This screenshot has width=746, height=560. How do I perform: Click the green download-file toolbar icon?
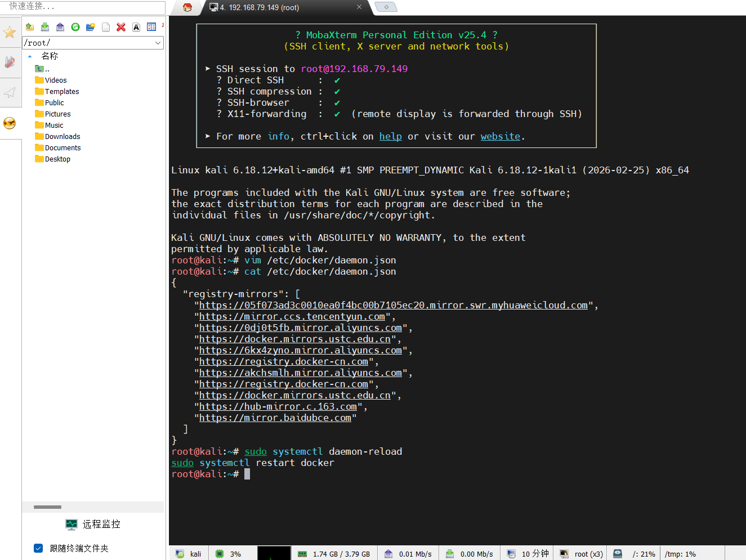point(45,27)
